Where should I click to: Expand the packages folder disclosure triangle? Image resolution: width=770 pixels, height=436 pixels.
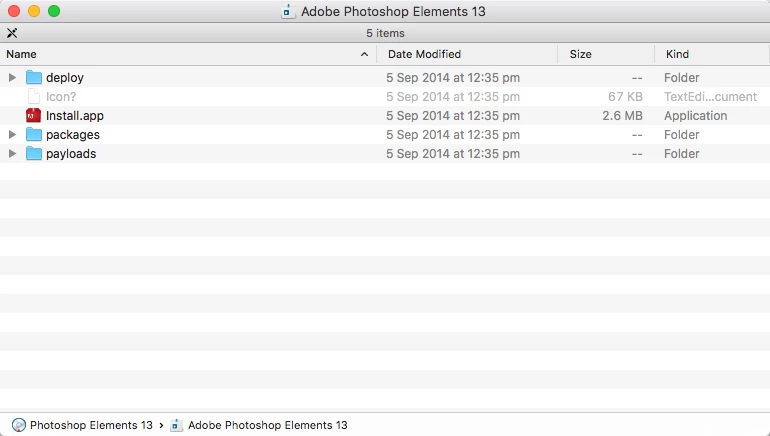coord(12,135)
